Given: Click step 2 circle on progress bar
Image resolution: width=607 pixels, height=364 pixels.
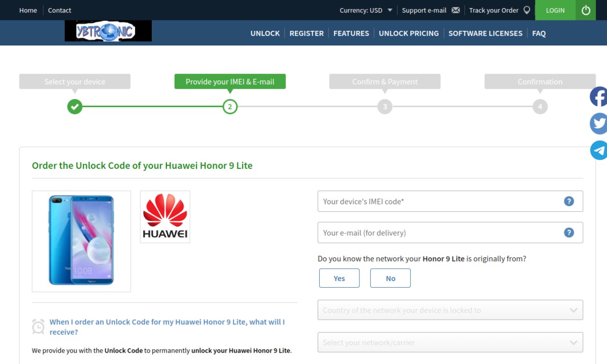Looking at the screenshot, I should [x=230, y=107].
